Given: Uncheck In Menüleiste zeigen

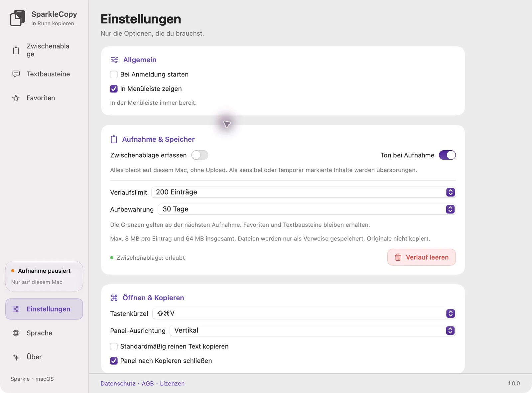Looking at the screenshot, I should point(114,89).
